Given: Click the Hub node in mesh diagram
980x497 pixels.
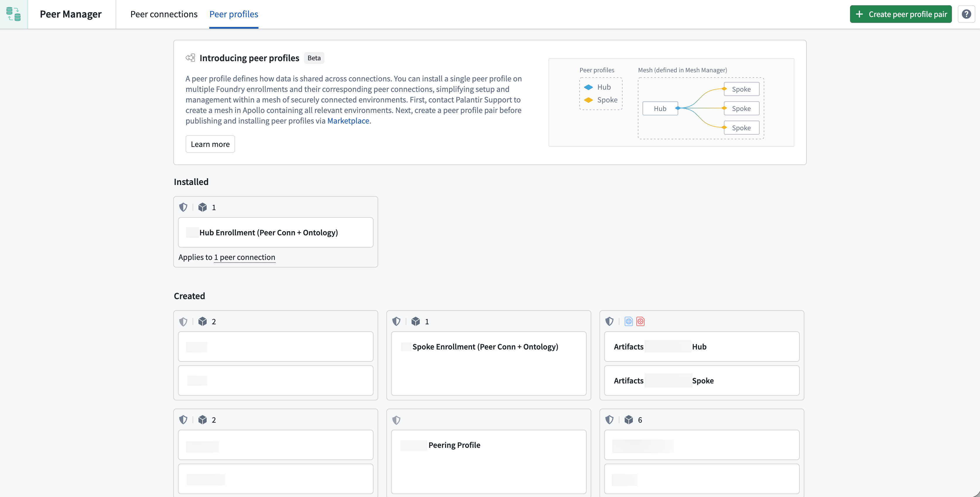Looking at the screenshot, I should click(x=660, y=109).
